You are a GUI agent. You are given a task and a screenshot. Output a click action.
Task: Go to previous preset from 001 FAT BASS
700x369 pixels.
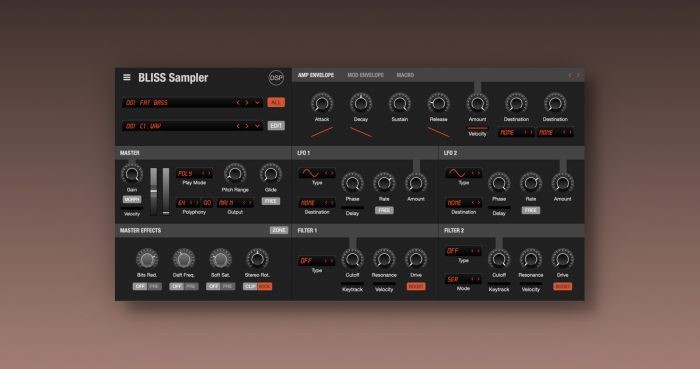point(238,103)
